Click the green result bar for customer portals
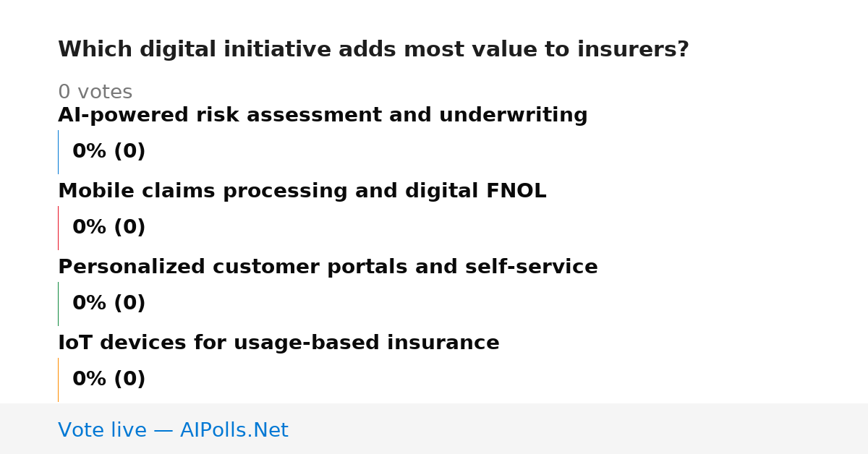The width and height of the screenshot is (868, 454). (x=58, y=304)
